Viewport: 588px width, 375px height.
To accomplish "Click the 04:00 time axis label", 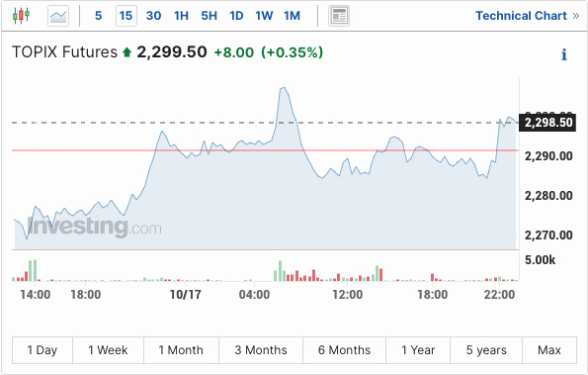I will (254, 295).
